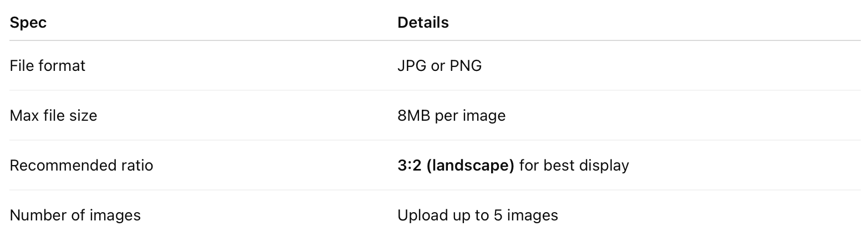Click the Upload up to 5 images cell
The image size is (868, 247).
[x=477, y=215]
